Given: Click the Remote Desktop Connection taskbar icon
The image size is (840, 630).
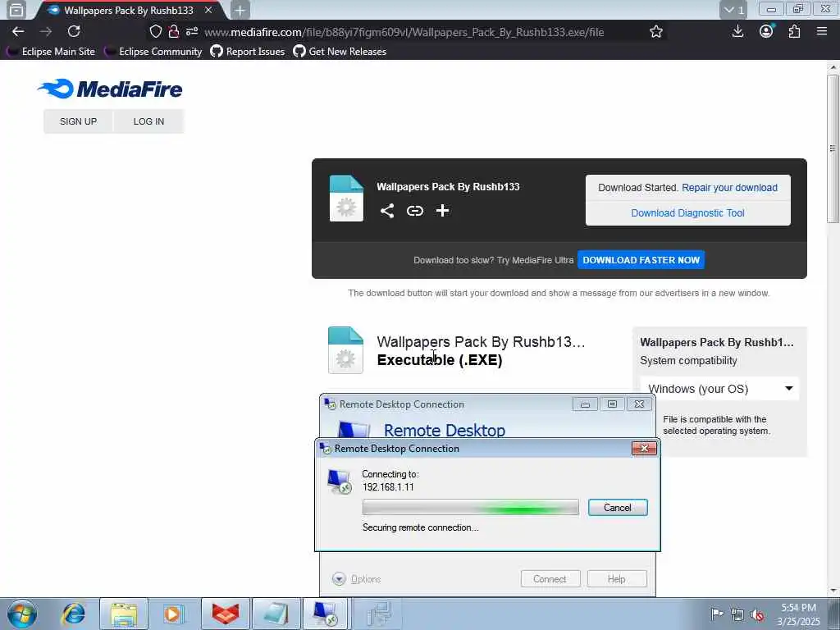Looking at the screenshot, I should tap(326, 614).
